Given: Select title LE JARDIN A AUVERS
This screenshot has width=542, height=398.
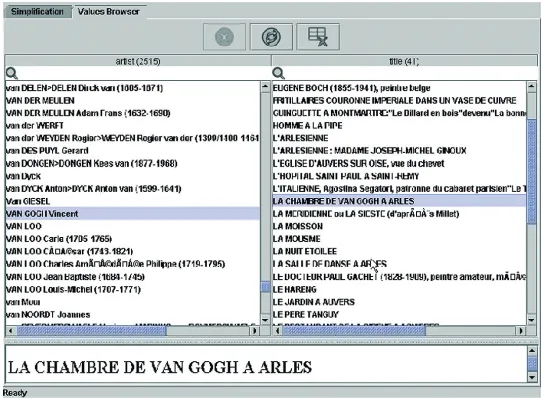Looking at the screenshot, I should click(x=399, y=302).
